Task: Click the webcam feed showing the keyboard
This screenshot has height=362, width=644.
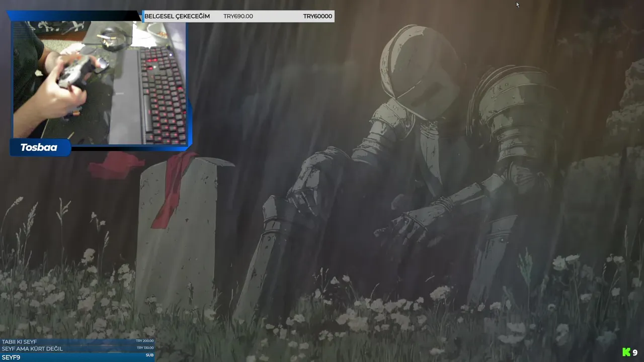Action: tap(100, 83)
